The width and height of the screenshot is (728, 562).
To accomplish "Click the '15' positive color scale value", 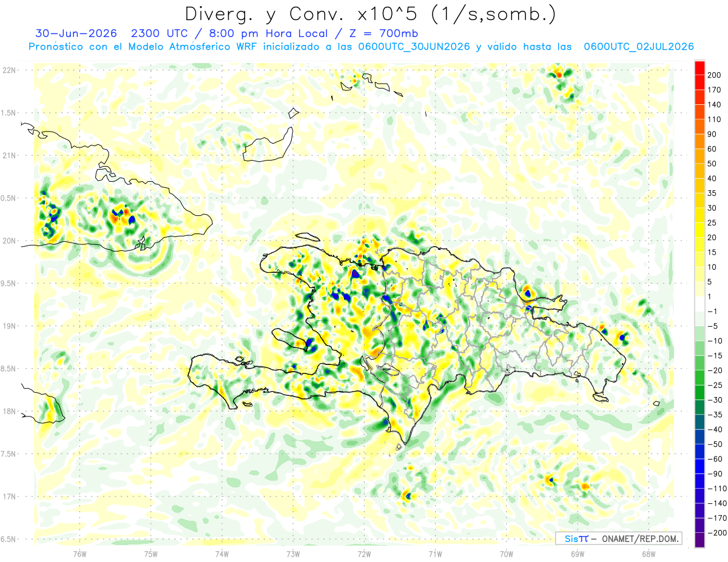I will 713,252.
